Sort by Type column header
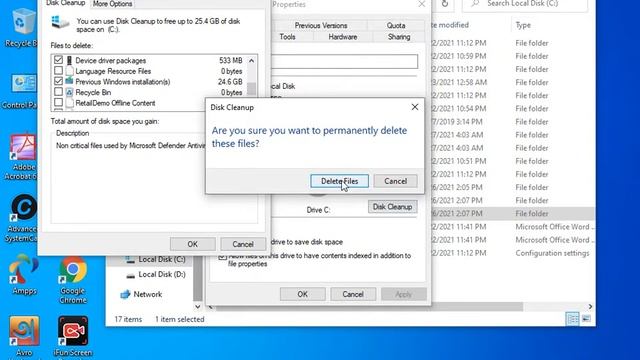This screenshot has width=640, height=360. tap(523, 25)
